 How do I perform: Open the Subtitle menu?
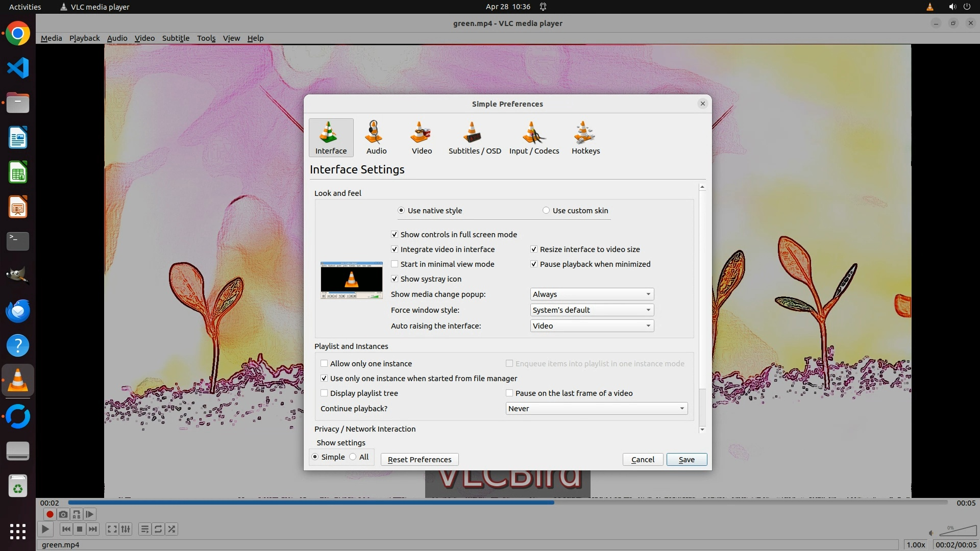coord(176,38)
